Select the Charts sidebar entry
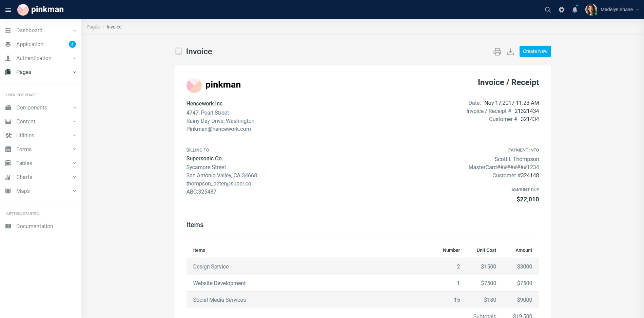The width and height of the screenshot is (644, 318). point(24,177)
